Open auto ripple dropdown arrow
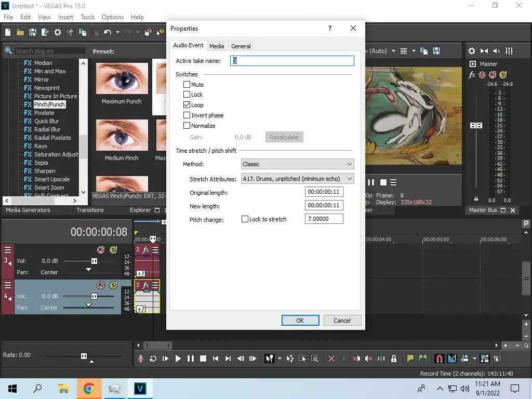The height and width of the screenshot is (399, 532). click(474, 358)
